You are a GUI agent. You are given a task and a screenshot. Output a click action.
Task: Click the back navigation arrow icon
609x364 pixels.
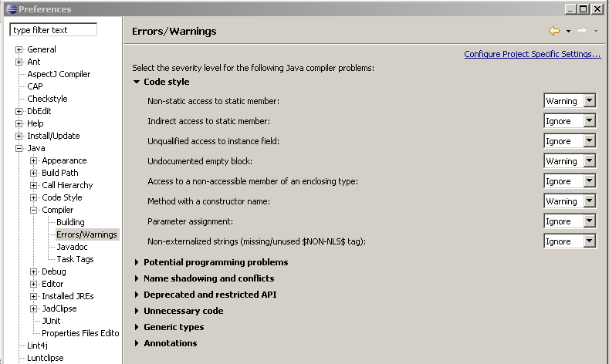pos(553,31)
